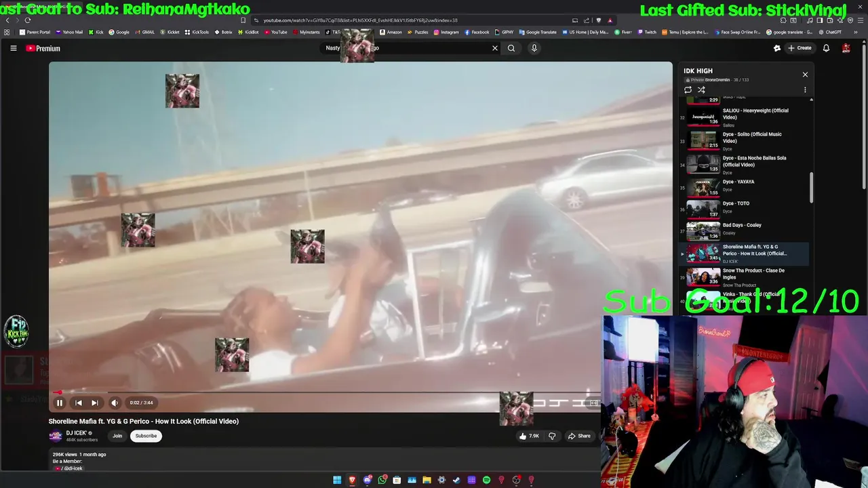Mute the video volume
868x488 pixels.
point(115,403)
